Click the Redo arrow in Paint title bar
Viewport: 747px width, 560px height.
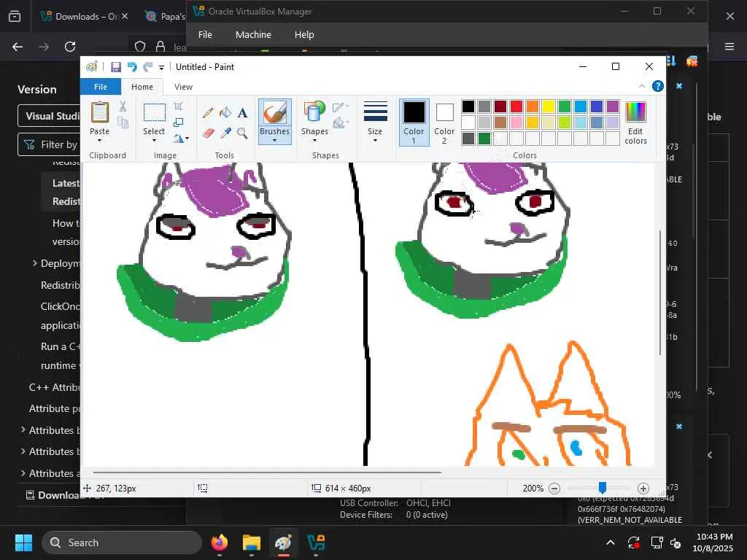point(148,67)
